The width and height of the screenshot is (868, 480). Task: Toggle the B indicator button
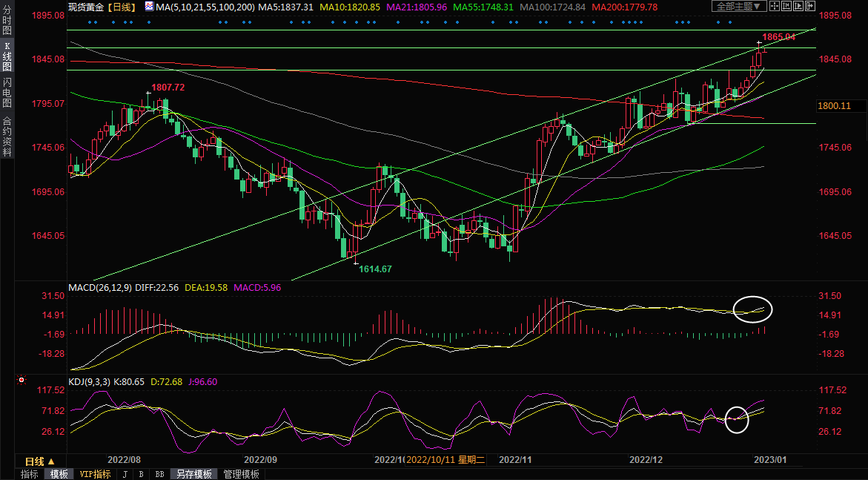pos(142,474)
